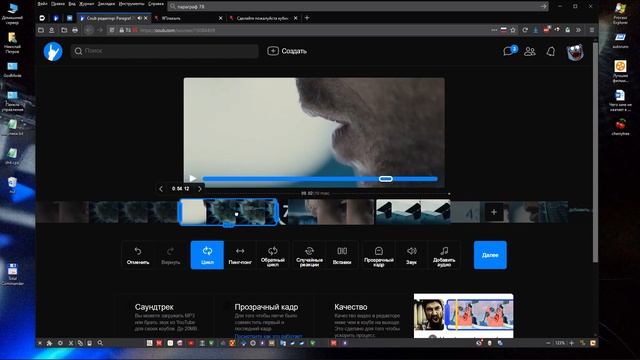Open the cherrytree desktop icon
The height and width of the screenshot is (360, 640).
[620, 127]
